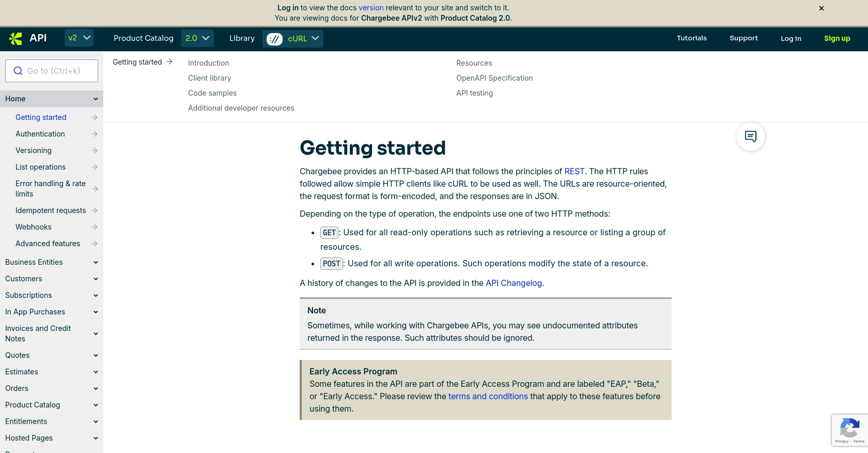Close the top notification banner
This screenshot has width=868, height=453.
click(x=822, y=8)
